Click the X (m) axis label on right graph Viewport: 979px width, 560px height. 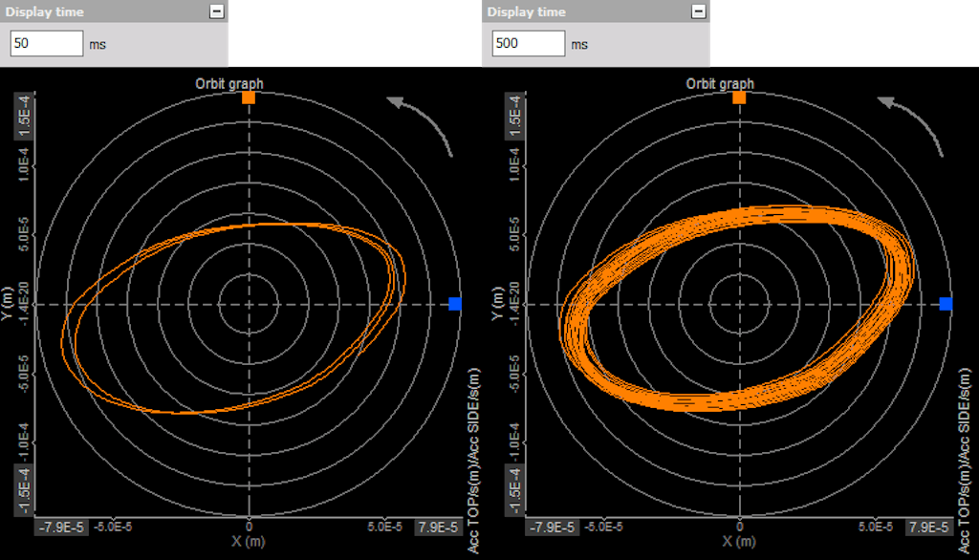tap(739, 541)
